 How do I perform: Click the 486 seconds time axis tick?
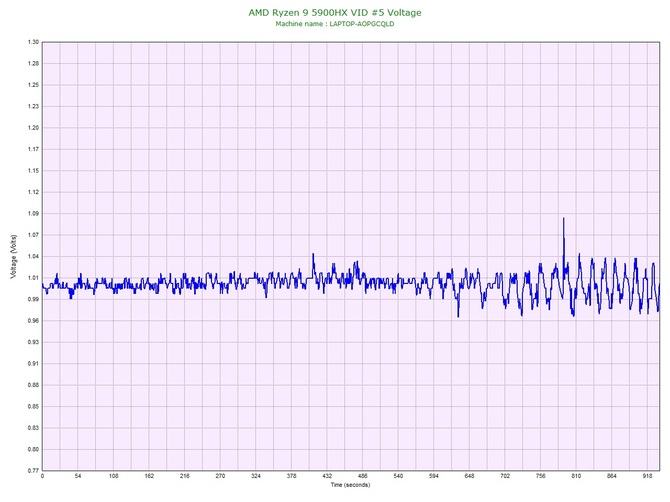(363, 476)
